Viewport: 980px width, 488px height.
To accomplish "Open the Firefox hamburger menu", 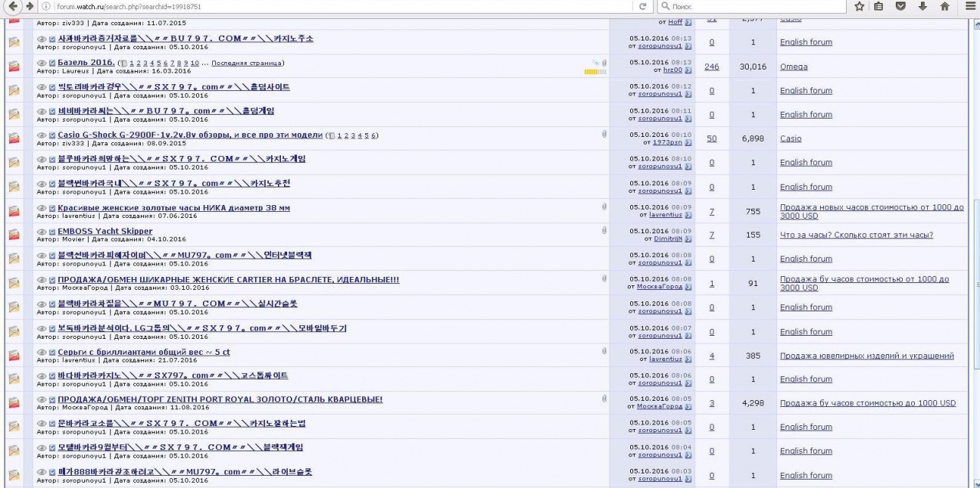I will pyautogui.click(x=971, y=6).
